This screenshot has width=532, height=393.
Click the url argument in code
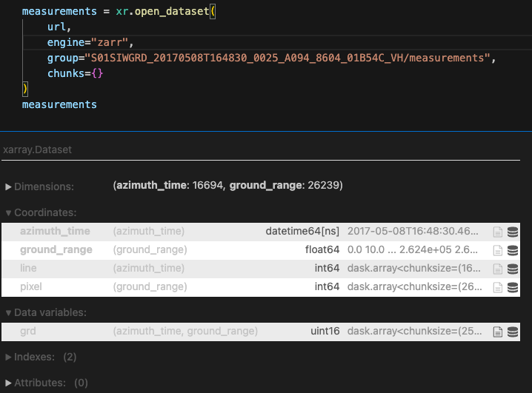56,27
